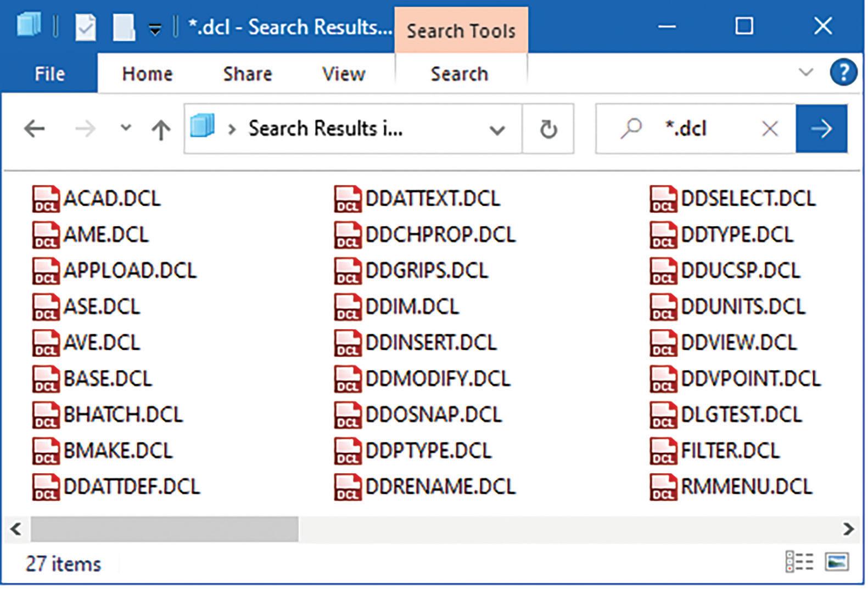This screenshot has height=590, width=868.
Task: Select the DDCHPROP.DCL file name
Action: [440, 235]
